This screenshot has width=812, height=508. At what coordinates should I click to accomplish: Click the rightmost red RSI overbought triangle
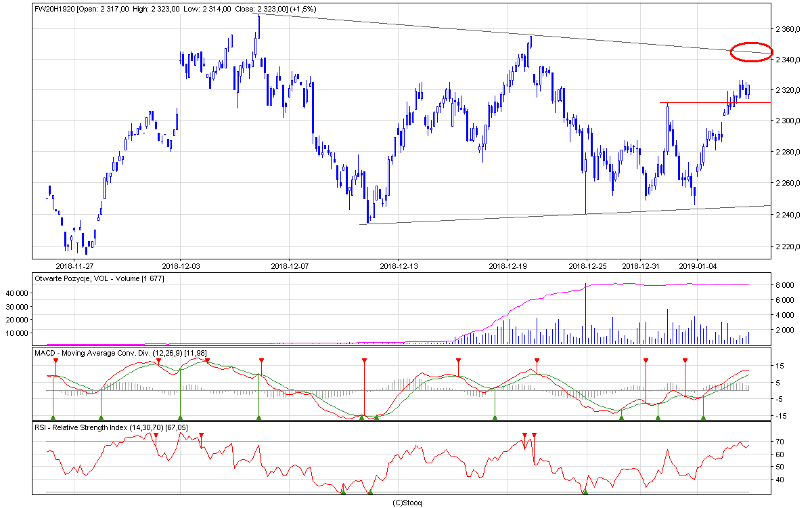point(534,436)
